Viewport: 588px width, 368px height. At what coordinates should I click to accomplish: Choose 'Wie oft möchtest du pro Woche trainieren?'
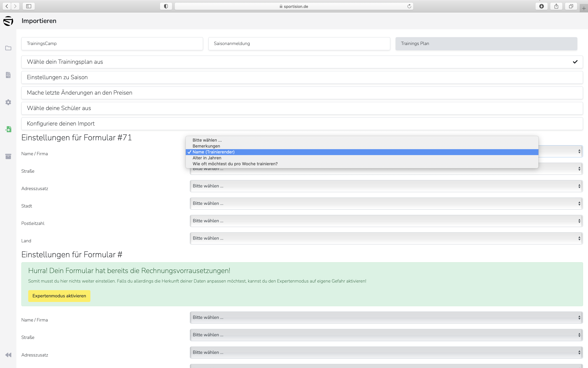coord(362,164)
